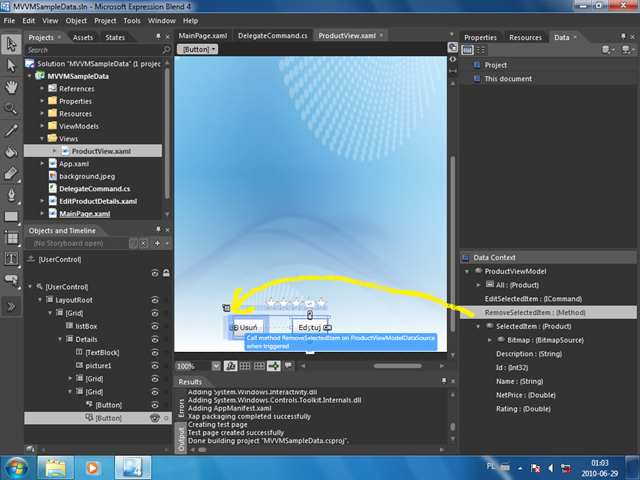This screenshot has width=640, height=480.
Task: Open the zoom percentage dropdown
Action: pyautogui.click(x=216, y=366)
